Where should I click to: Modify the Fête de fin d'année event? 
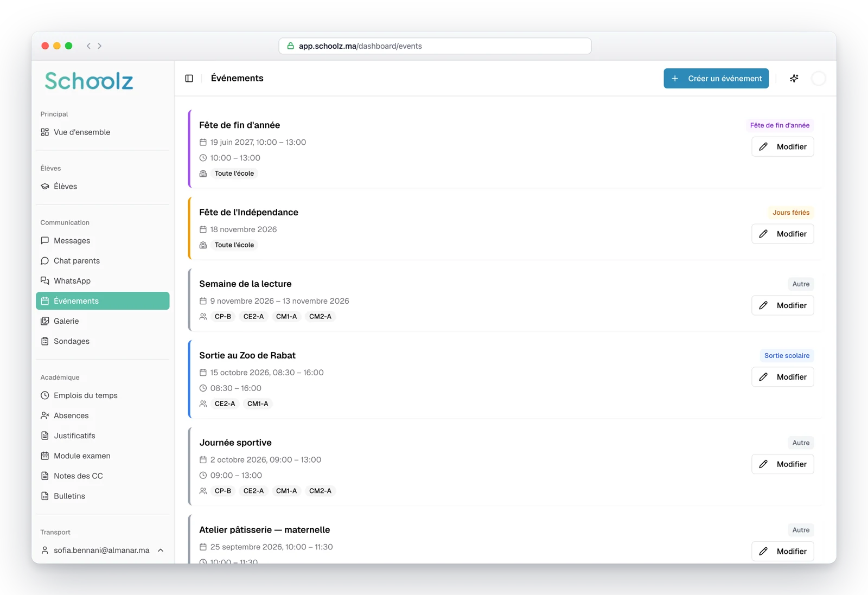pos(782,146)
